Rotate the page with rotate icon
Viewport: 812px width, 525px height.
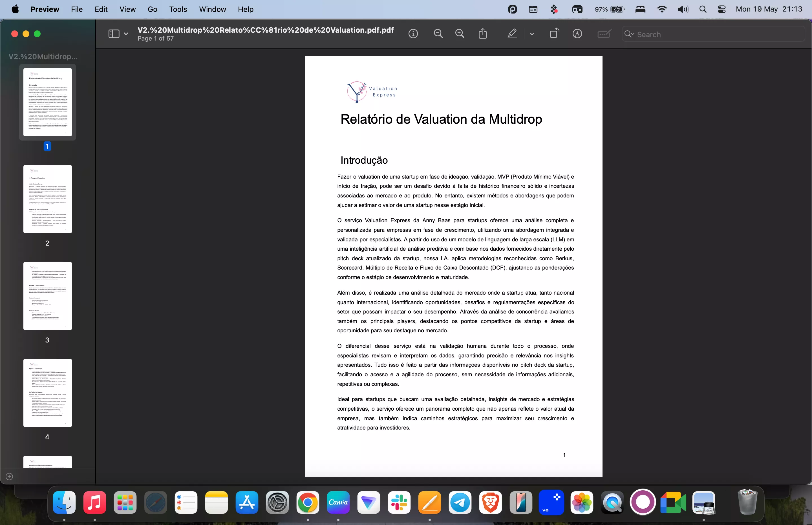[554, 34]
